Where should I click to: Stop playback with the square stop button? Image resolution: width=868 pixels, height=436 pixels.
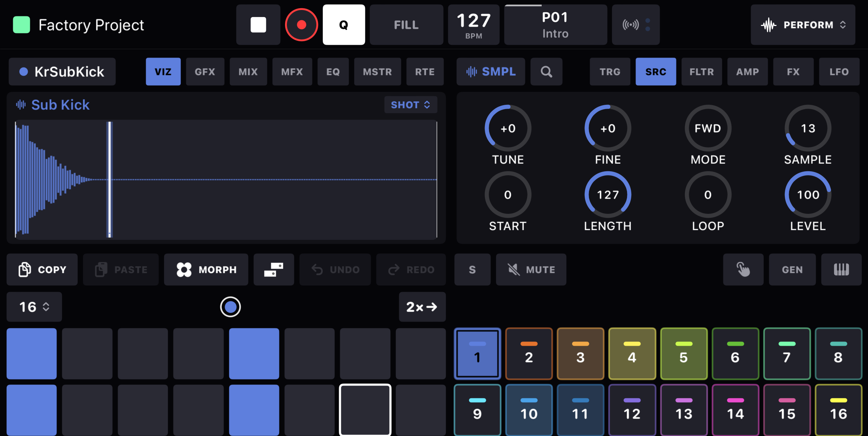tap(258, 25)
